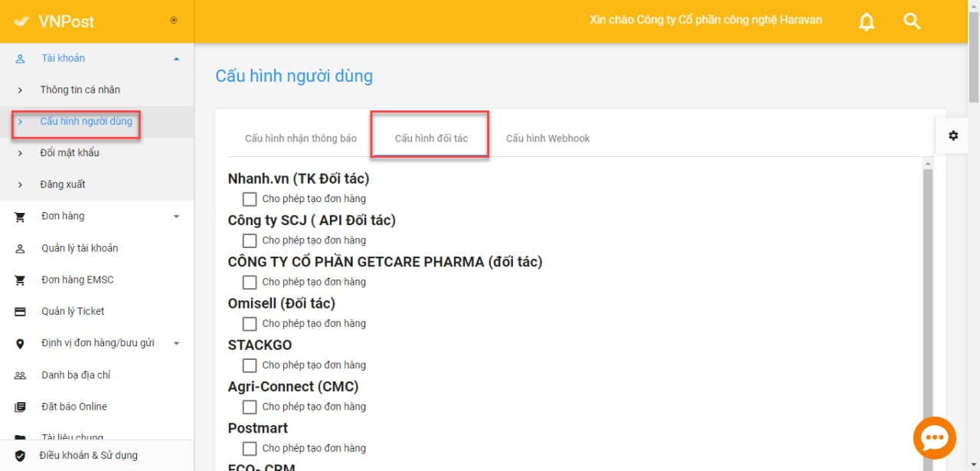Click the Quản lý tài khoản person icon
The height and width of the screenshot is (471, 980).
(x=21, y=248)
